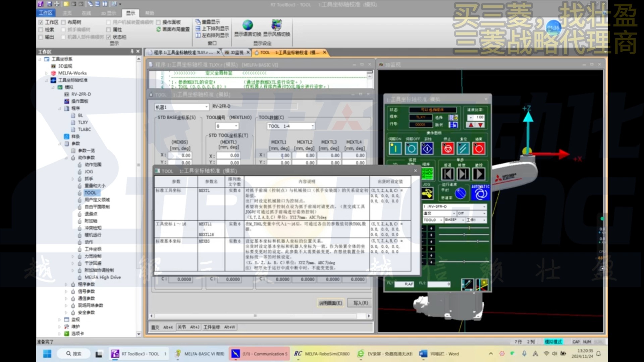Click the 伺服OFF servo off icon

(x=411, y=148)
